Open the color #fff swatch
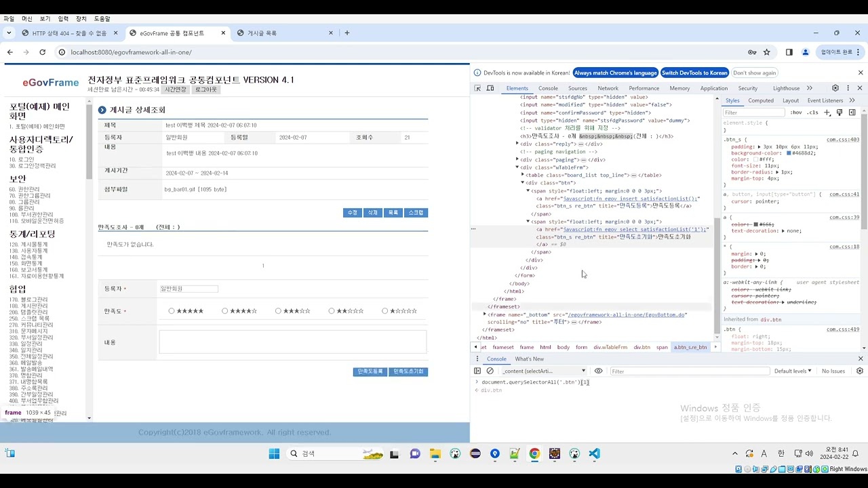 pos(756,159)
